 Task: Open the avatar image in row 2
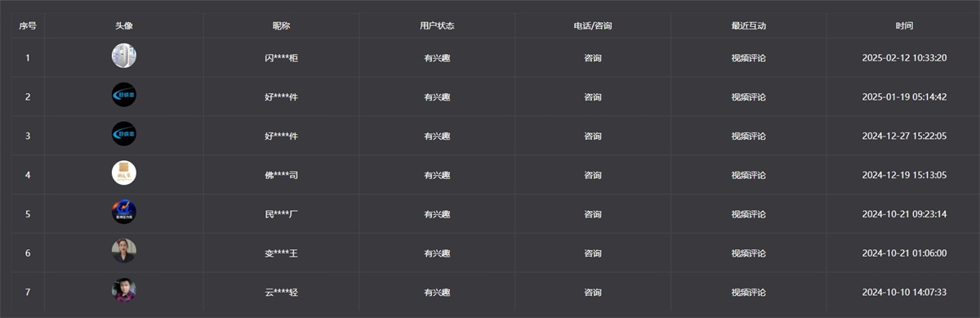click(124, 96)
